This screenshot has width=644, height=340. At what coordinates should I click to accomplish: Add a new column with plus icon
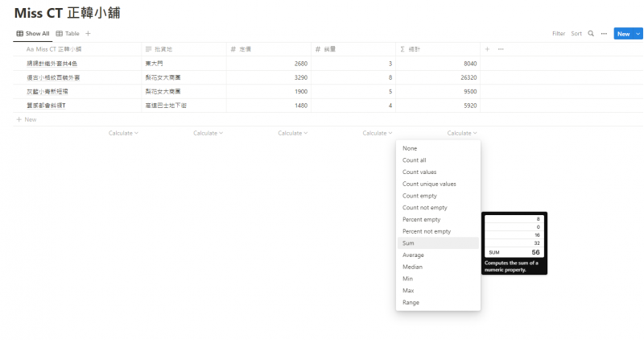(487, 49)
